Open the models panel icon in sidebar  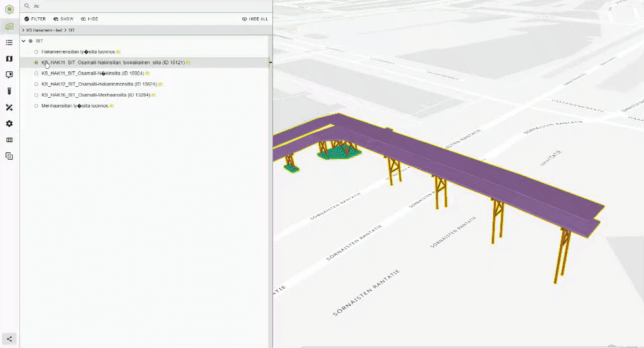[x=10, y=26]
